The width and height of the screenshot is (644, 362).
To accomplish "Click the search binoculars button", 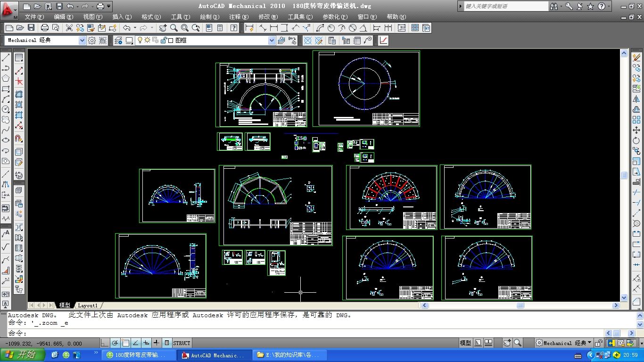I will tap(554, 7).
